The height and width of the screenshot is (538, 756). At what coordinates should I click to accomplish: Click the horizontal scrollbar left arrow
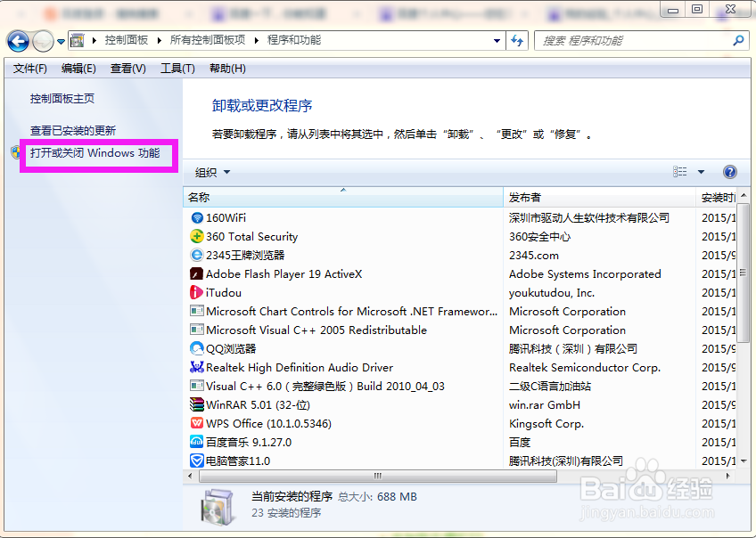(190, 476)
